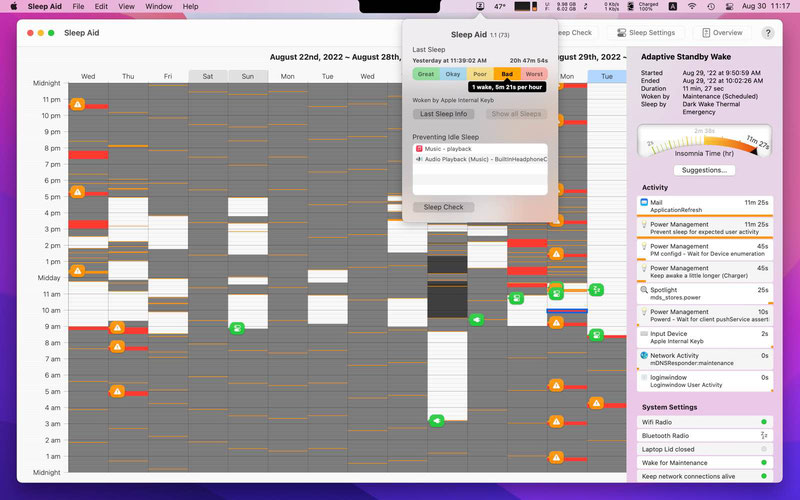Screen dimensions: 800x500
Task: Toggle Keep network connections alive indicator
Action: 764,476
